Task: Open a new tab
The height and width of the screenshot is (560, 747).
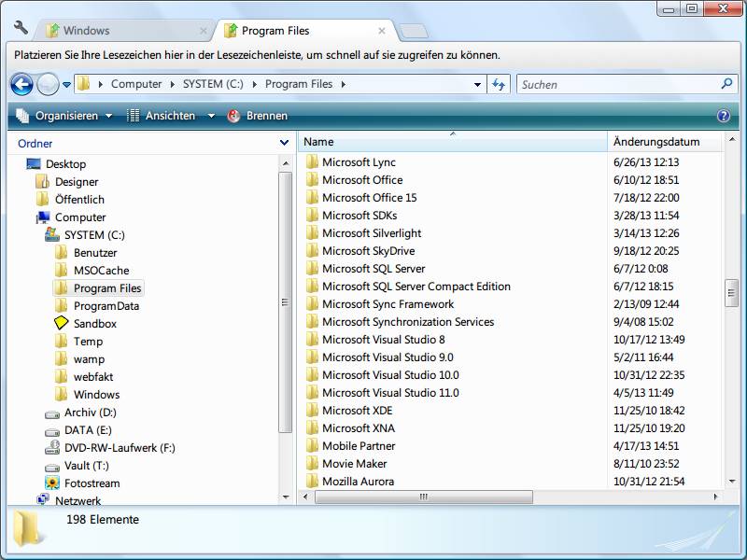Action: 413,32
